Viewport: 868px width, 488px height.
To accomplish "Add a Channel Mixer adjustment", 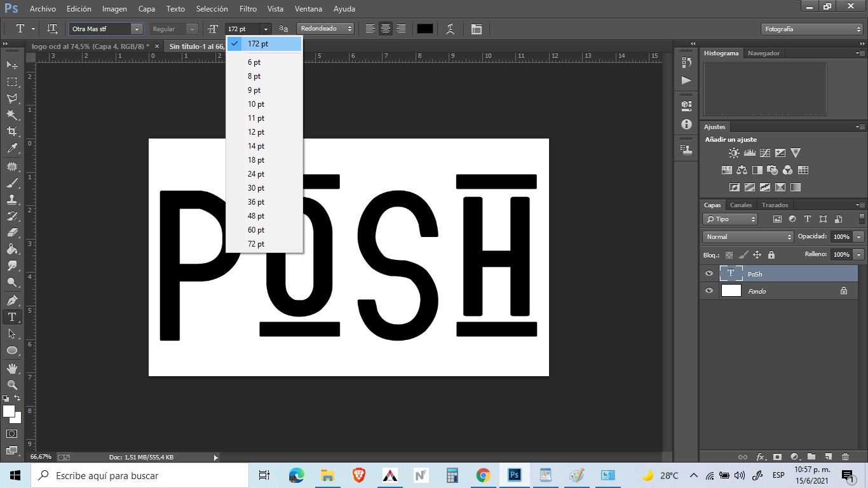I will pyautogui.click(x=788, y=170).
